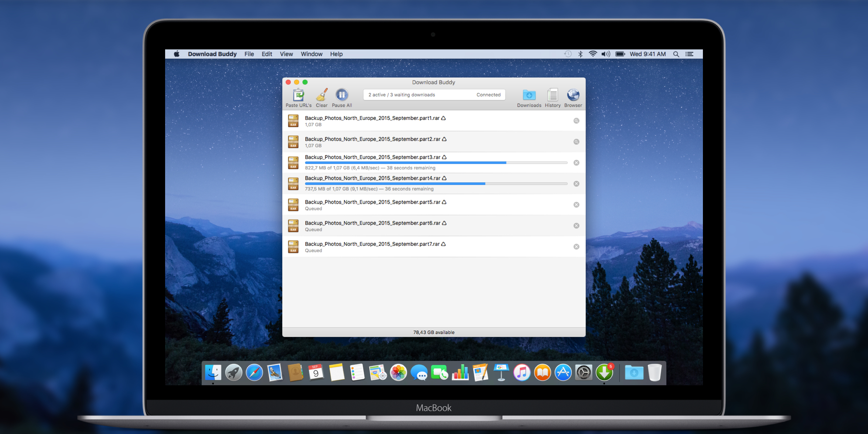868x434 pixels.
Task: Reveal part2.rar with its magnifier icon
Action: (x=576, y=142)
